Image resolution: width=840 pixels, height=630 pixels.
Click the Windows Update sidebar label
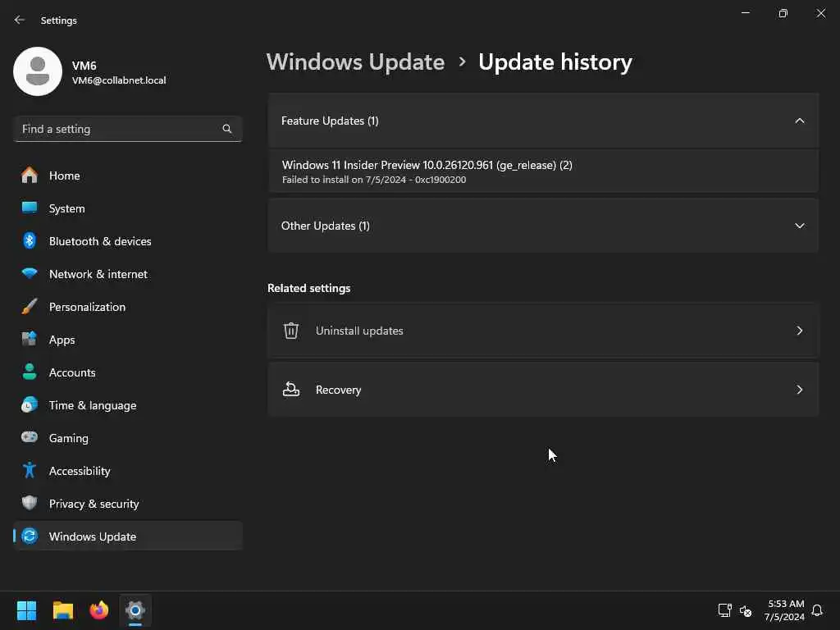93,536
